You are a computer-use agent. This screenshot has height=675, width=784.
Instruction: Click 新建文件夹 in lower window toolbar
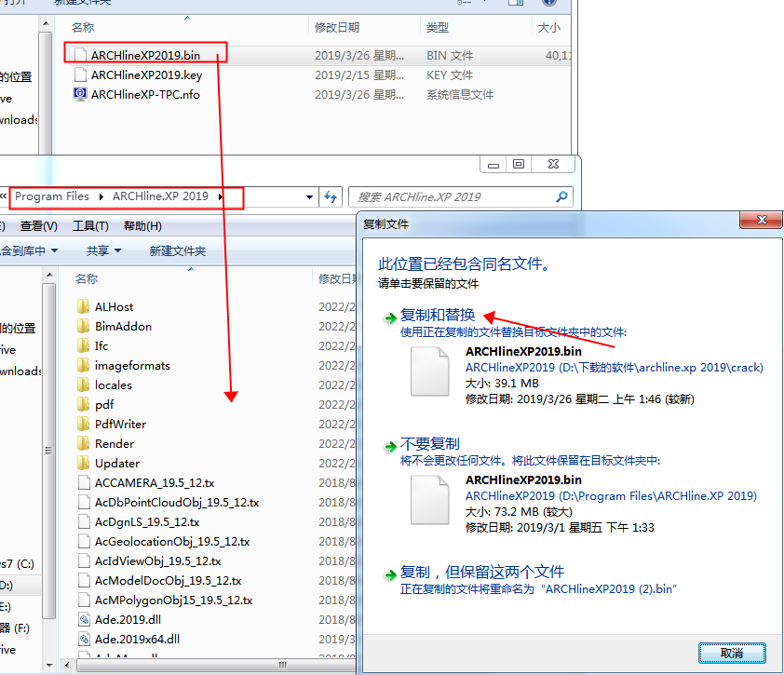178,250
